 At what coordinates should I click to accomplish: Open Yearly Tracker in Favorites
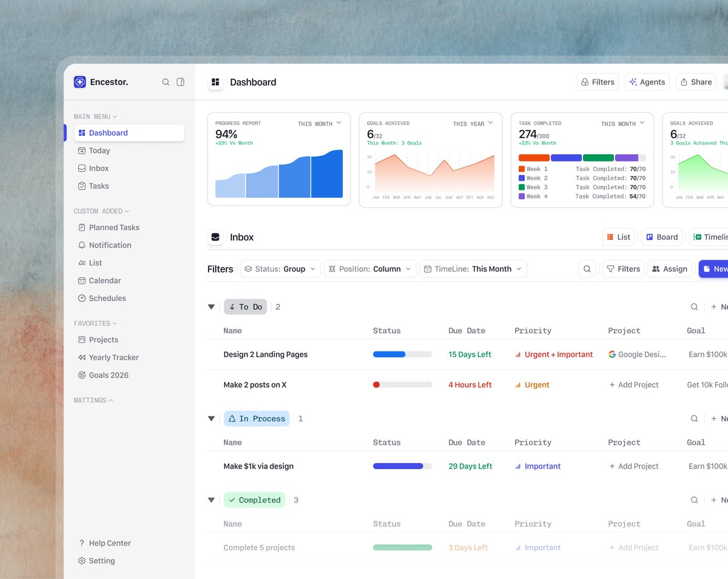point(108,357)
